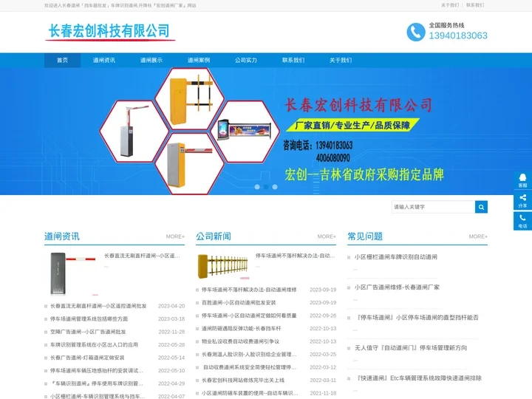Open the black barrier gate thumbnail
The width and height of the screenshot is (532, 399).
pos(73,273)
